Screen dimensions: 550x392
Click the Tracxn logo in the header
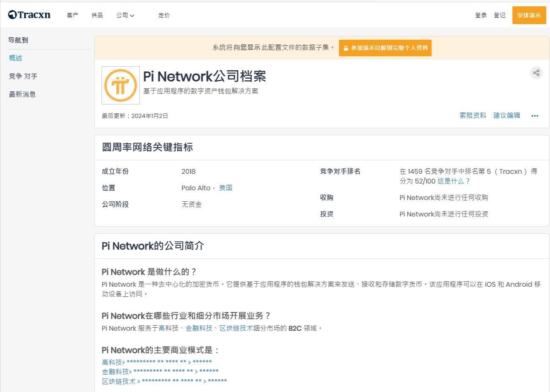pyautogui.click(x=30, y=14)
